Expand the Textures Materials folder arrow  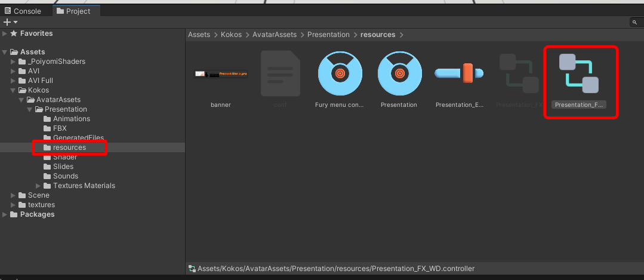39,186
